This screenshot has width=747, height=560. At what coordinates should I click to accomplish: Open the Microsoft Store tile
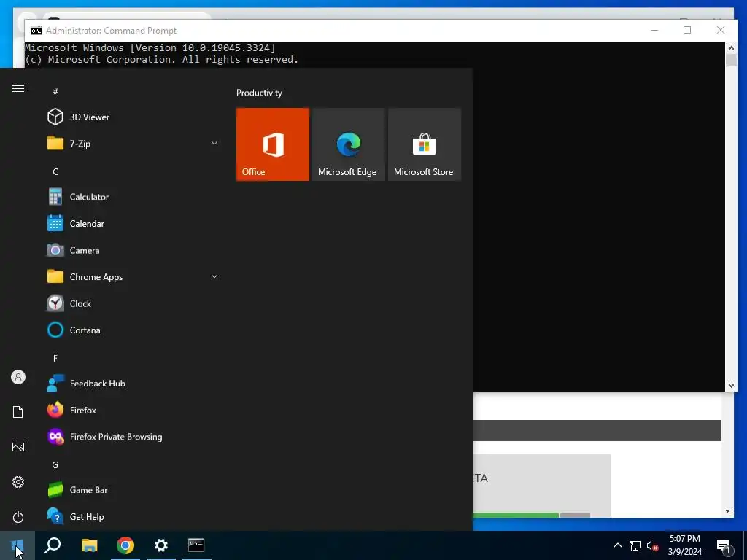pos(425,144)
